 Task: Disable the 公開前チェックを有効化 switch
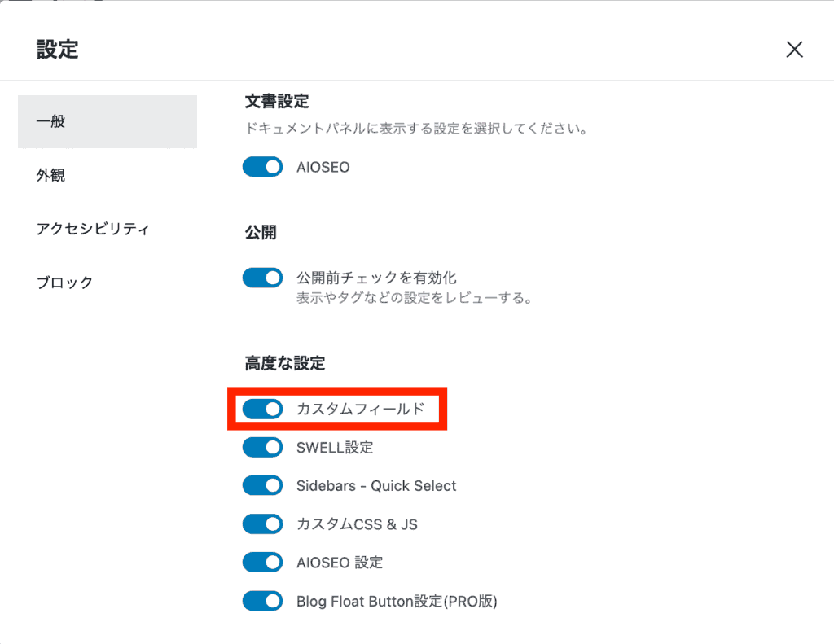(x=262, y=278)
